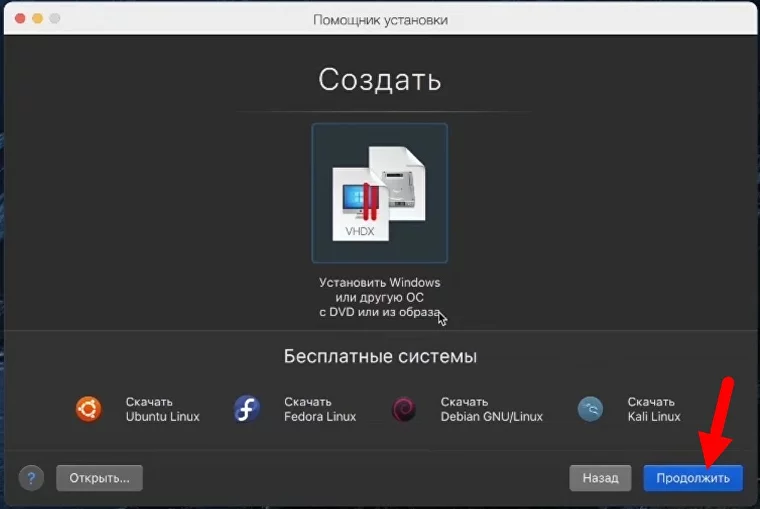
Task: Choose the "Скачать Kali Linux" text link
Action: click(x=653, y=409)
